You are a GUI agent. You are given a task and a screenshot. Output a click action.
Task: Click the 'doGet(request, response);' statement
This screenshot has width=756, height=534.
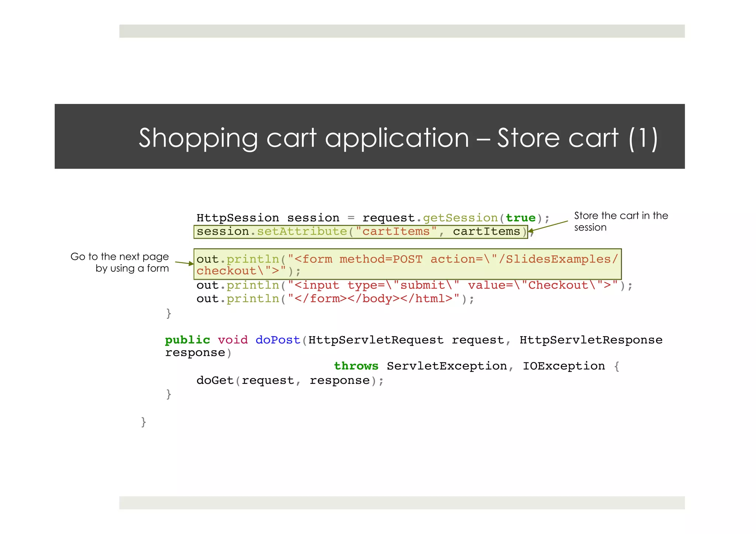290,380
